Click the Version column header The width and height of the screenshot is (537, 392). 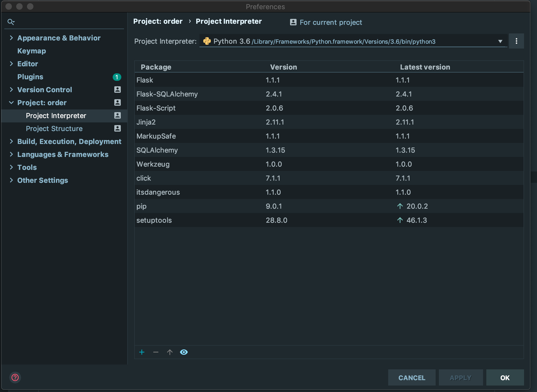[x=284, y=67]
